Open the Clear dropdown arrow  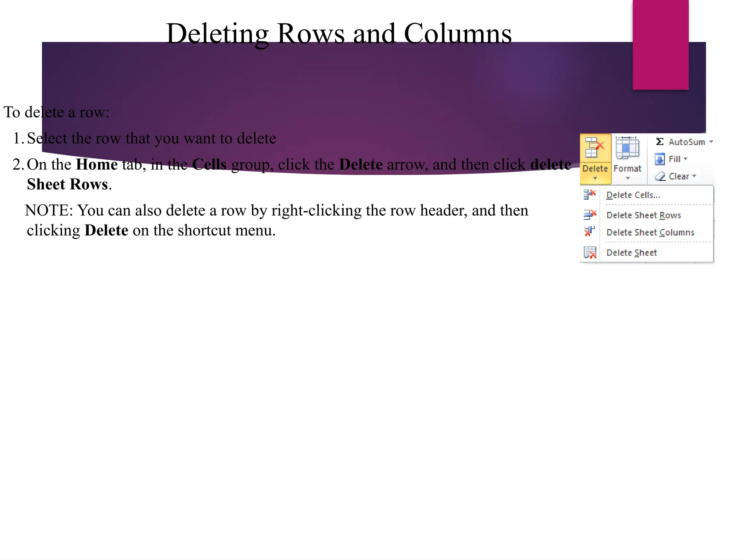point(694,176)
